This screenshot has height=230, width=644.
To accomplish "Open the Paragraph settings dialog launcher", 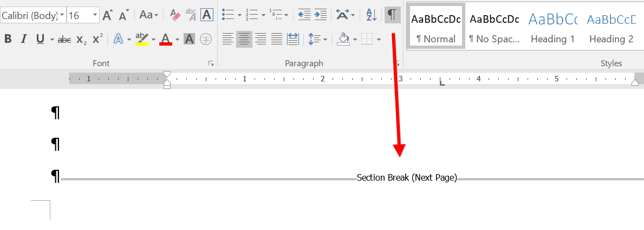I will tap(397, 63).
